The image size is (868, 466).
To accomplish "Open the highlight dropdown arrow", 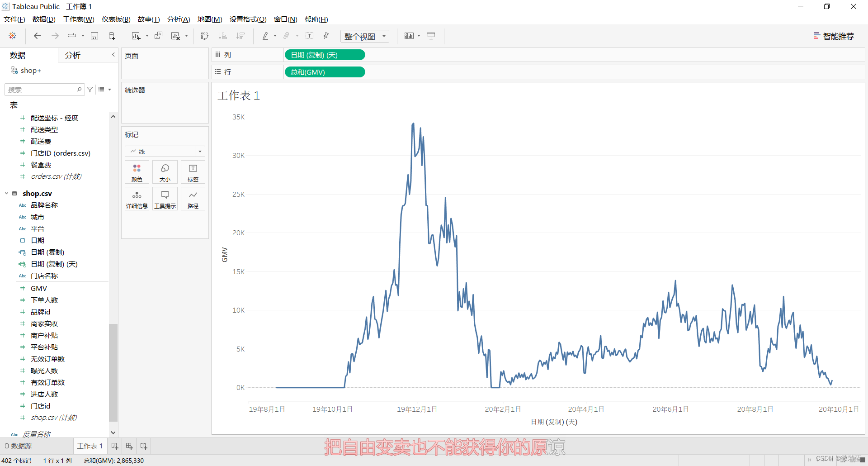I will (275, 36).
